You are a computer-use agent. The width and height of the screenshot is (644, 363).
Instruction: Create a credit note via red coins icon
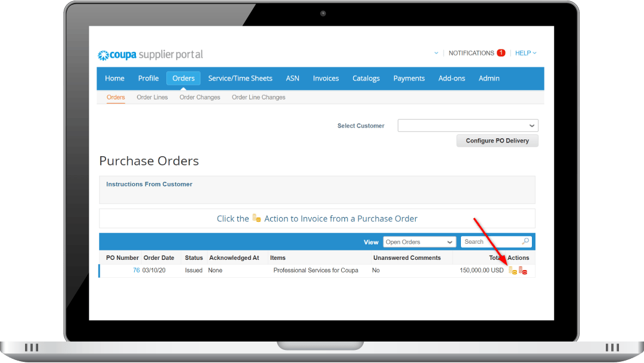coord(522,270)
